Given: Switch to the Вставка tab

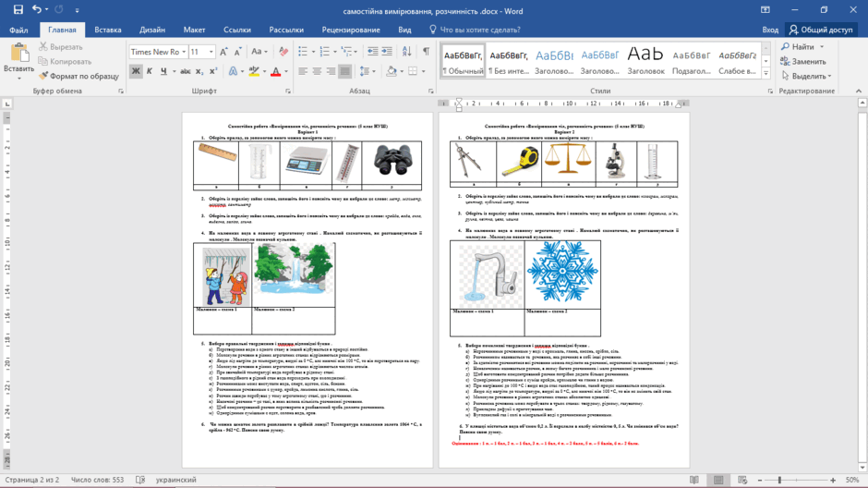Looking at the screenshot, I should pos(107,30).
